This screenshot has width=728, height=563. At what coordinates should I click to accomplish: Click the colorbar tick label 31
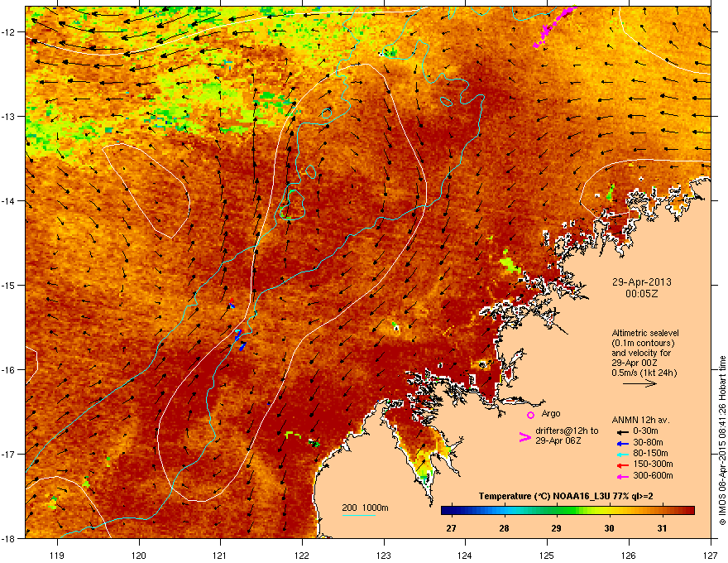(662, 528)
